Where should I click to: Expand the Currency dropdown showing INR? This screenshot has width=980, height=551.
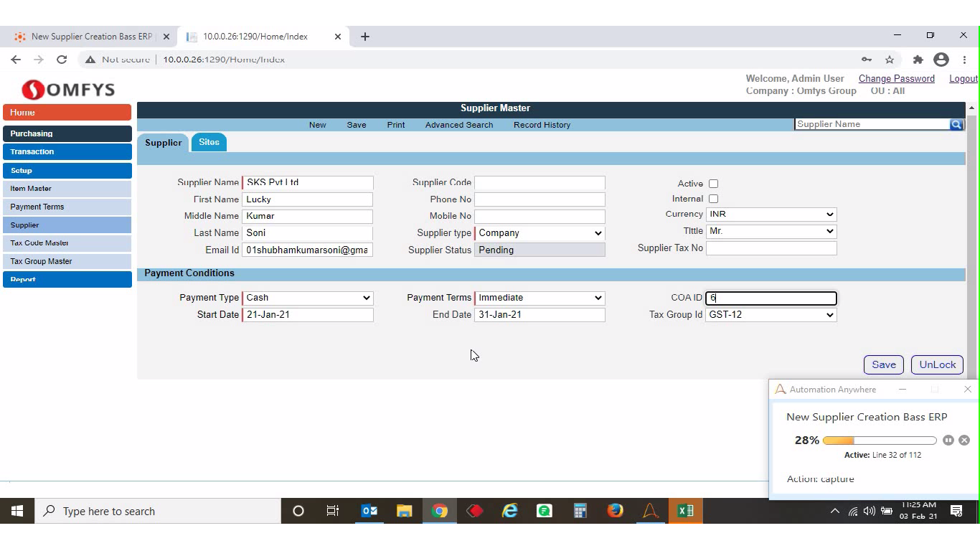point(771,215)
